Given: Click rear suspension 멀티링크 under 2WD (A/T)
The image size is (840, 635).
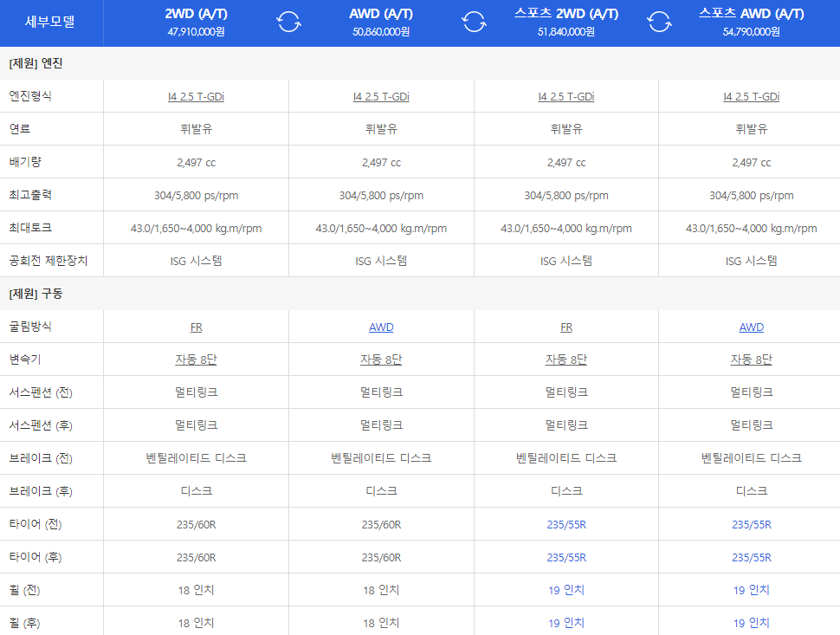Looking at the screenshot, I should tap(196, 425).
